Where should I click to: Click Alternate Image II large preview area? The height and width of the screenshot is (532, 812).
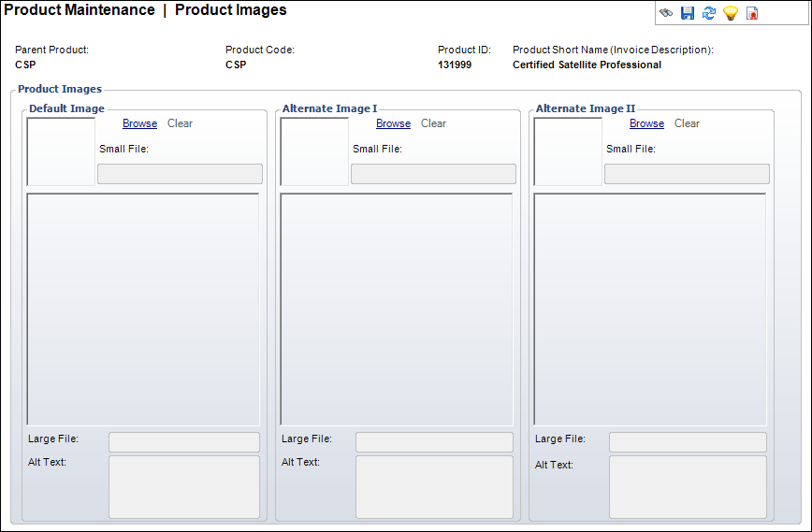click(650, 309)
